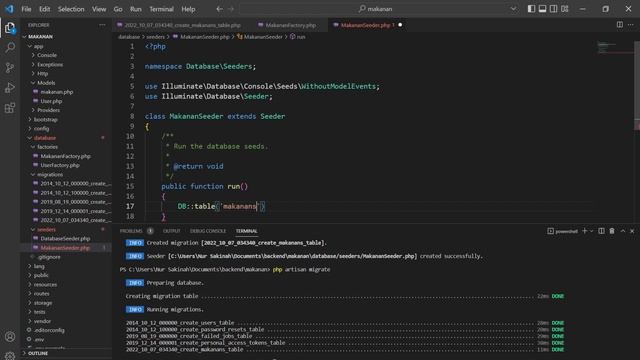
Task: Click the Explorer more actions ellipsis
Action: click(102, 25)
